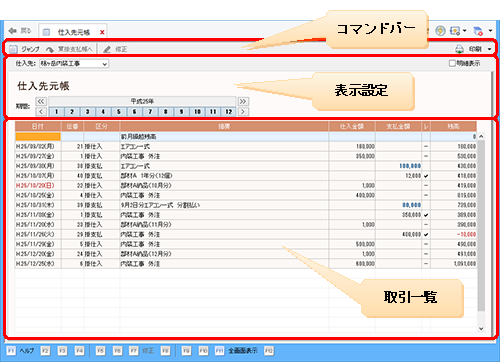Click the 修正 pencil command
Viewport: 500px width, 362px height.
[x=115, y=49]
